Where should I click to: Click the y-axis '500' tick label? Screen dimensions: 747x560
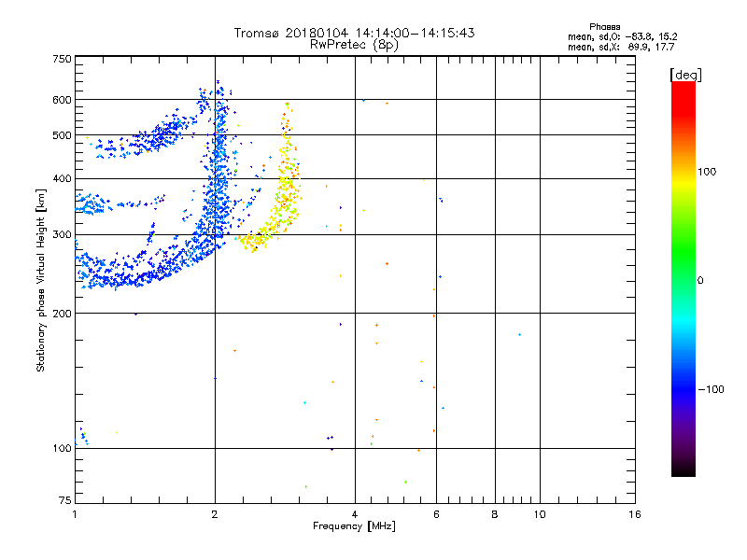click(x=62, y=135)
